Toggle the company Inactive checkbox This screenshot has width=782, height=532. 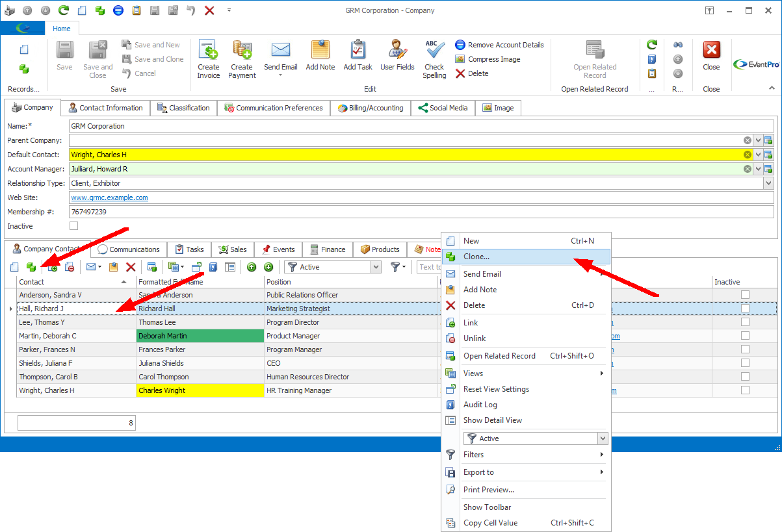click(73, 226)
